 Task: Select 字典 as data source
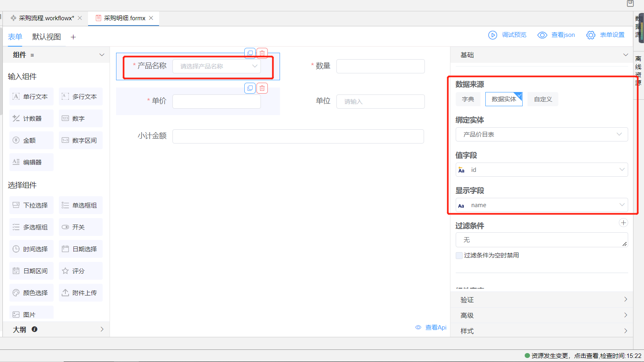tap(468, 99)
